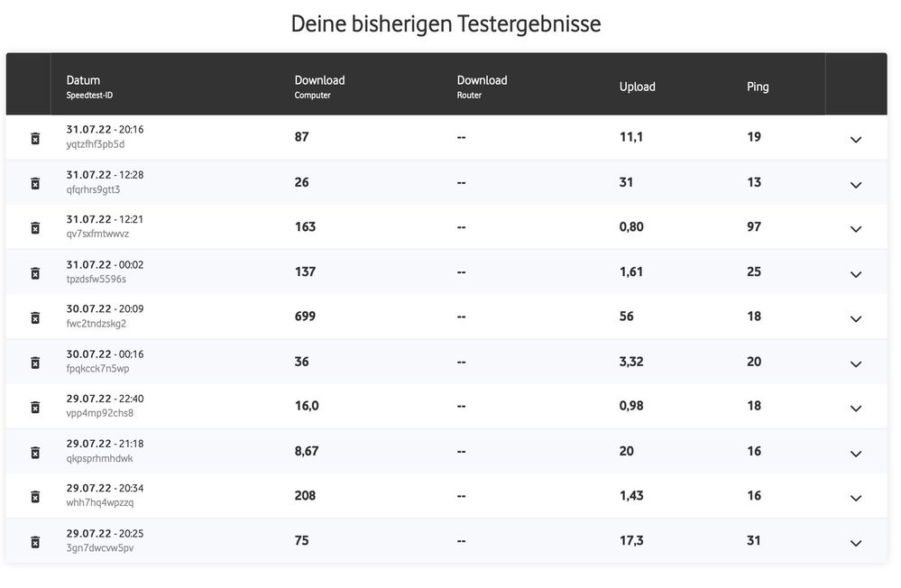Expand the 31.07.22 12:28 result row
901x588 pixels.
(856, 185)
